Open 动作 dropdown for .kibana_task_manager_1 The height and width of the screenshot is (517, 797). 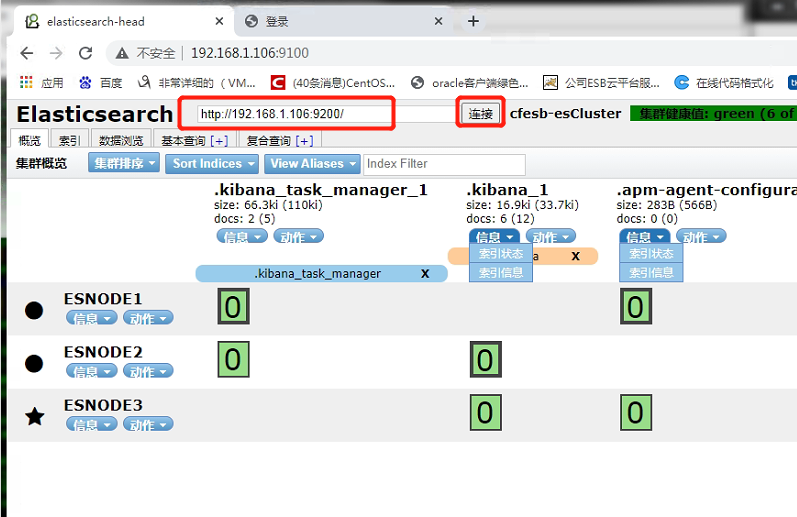pyautogui.click(x=298, y=236)
